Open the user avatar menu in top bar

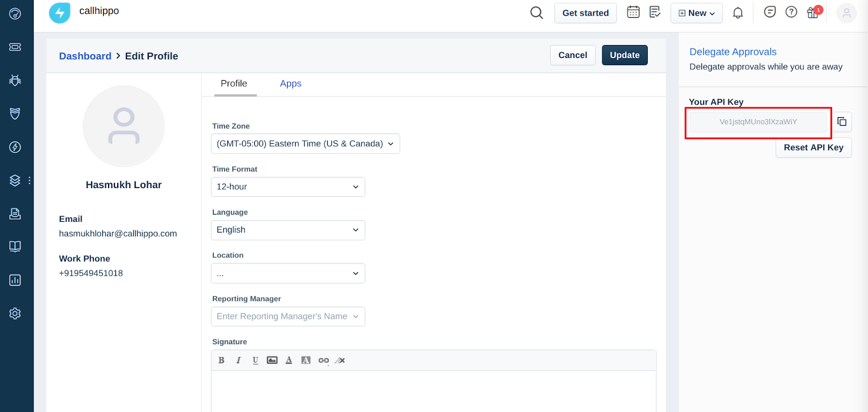(x=846, y=13)
